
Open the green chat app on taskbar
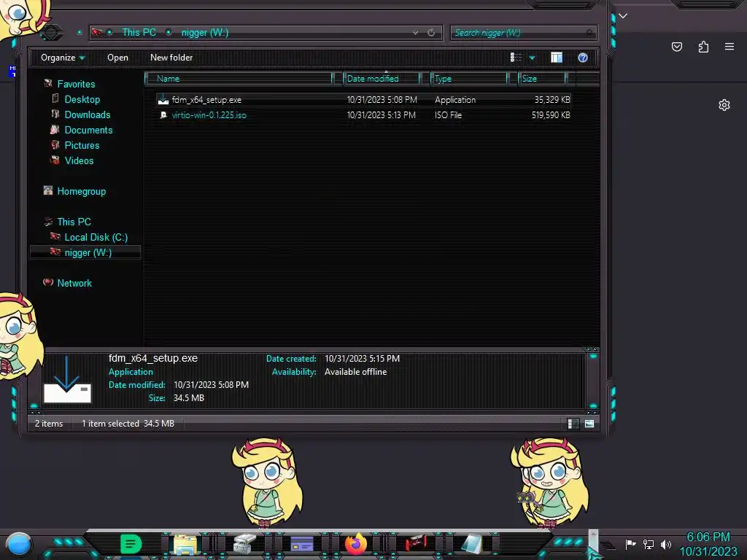pos(131,544)
